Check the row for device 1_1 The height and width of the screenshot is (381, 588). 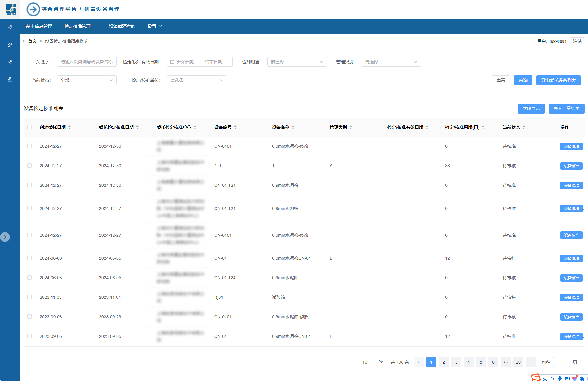point(29,165)
